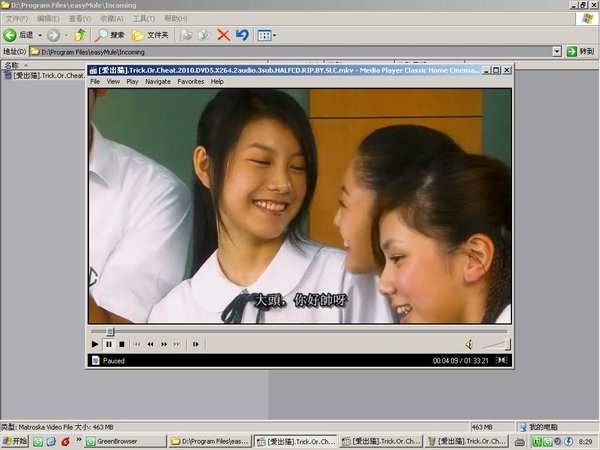Click the Play button in Media Player Classic
This screenshot has height=450, width=600.
point(95,344)
